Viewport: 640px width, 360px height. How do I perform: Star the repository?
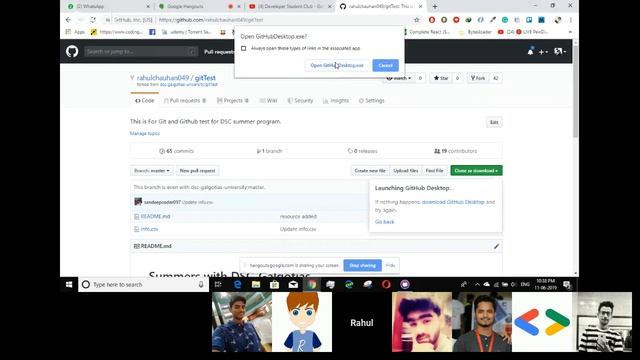click(x=441, y=78)
